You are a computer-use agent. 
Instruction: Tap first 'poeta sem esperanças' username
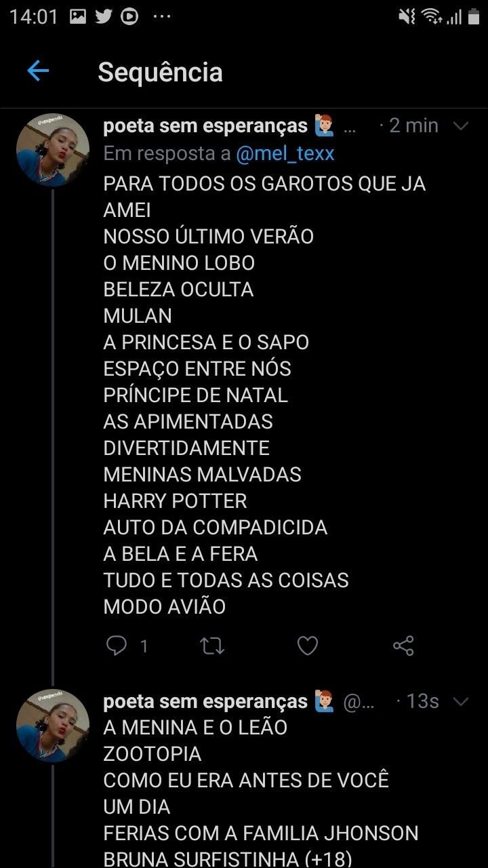point(205,126)
